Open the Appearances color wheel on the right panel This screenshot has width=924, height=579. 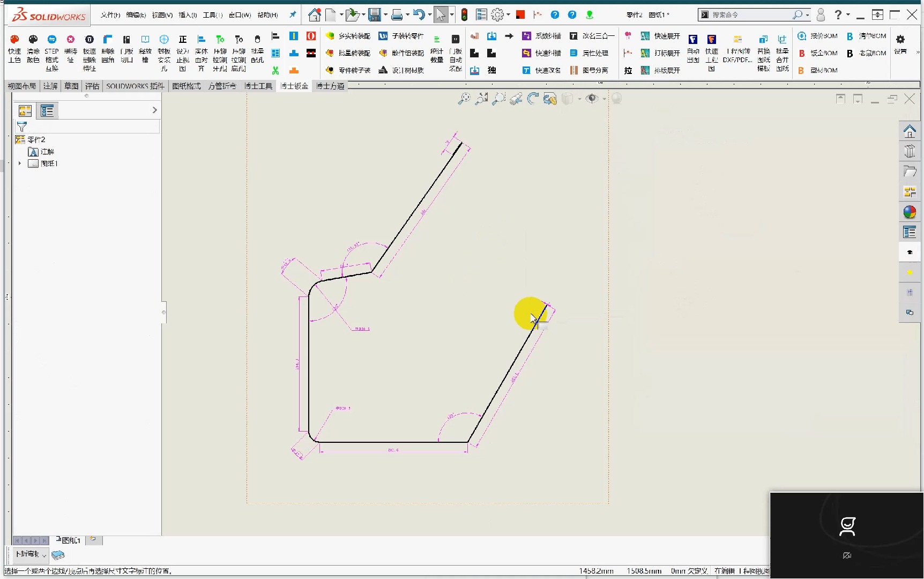pos(910,212)
